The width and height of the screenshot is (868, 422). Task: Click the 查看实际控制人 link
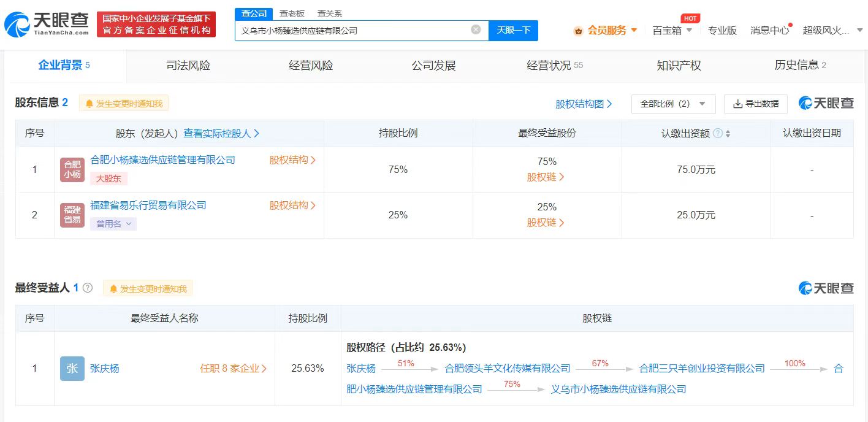click(x=219, y=133)
